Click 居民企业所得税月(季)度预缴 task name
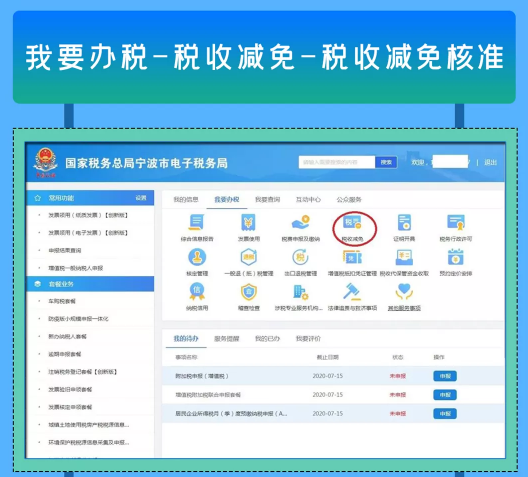The image size is (528, 477). tap(231, 413)
